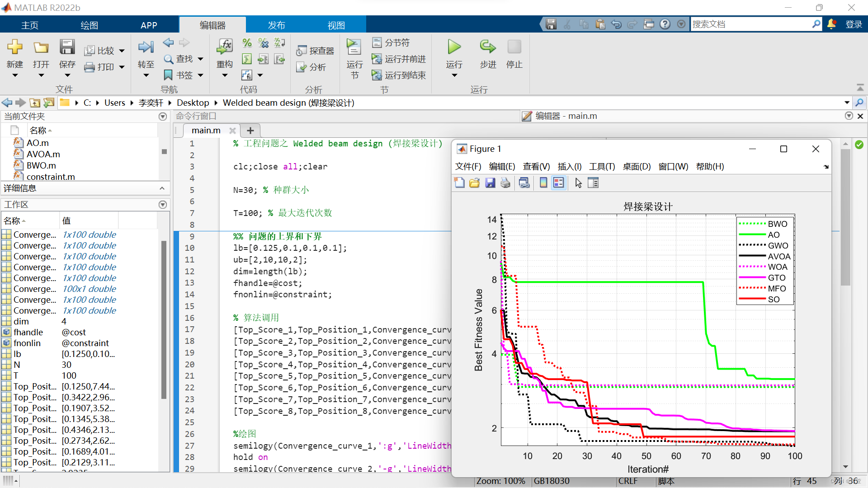The height and width of the screenshot is (488, 868).
Task: Switch to the Publish ribbon tab
Action: click(276, 25)
